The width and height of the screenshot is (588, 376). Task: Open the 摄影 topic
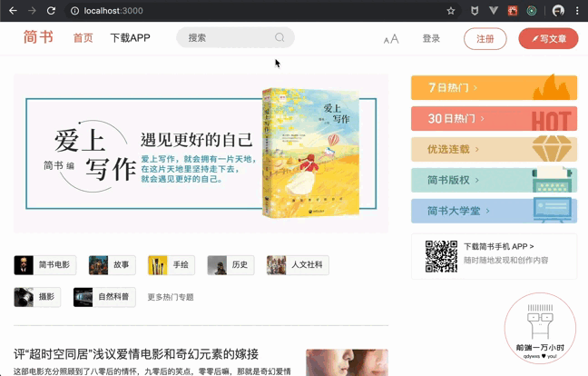coord(37,297)
